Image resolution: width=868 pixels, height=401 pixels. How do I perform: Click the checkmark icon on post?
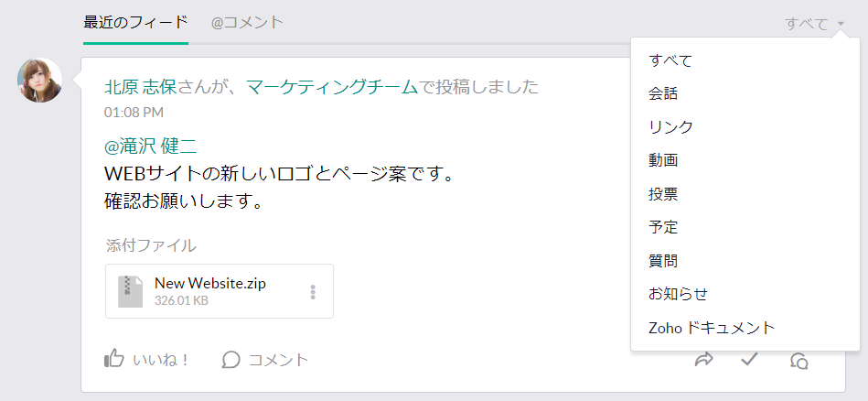pos(750,359)
